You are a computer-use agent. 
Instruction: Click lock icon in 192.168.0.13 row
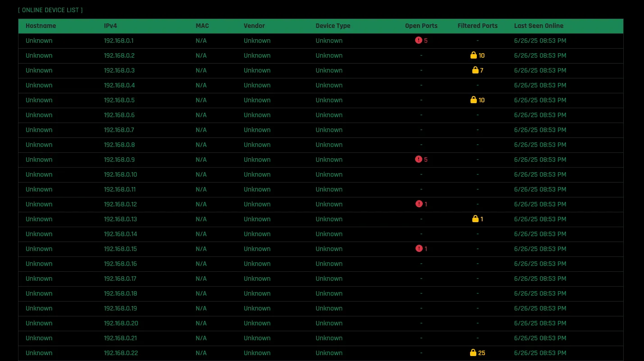pos(475,219)
